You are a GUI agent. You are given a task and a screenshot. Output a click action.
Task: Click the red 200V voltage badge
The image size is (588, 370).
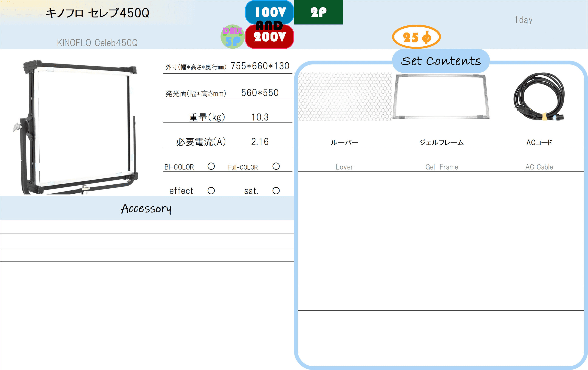click(269, 37)
